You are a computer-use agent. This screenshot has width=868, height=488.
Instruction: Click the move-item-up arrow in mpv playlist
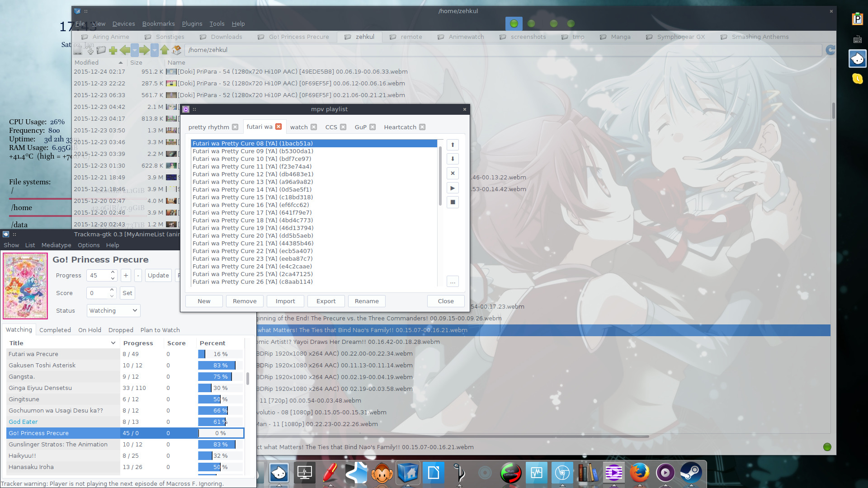click(x=453, y=145)
